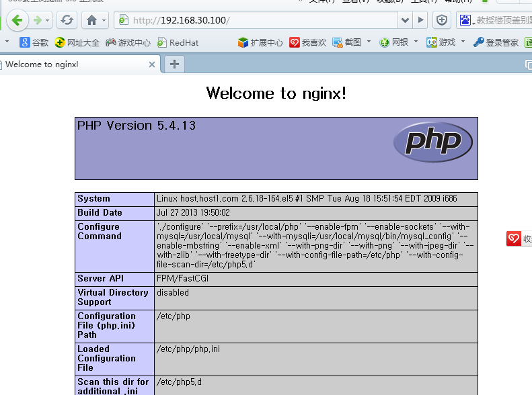Click the page icon in address bar
The width and height of the screenshot is (532, 395).
[x=124, y=20]
